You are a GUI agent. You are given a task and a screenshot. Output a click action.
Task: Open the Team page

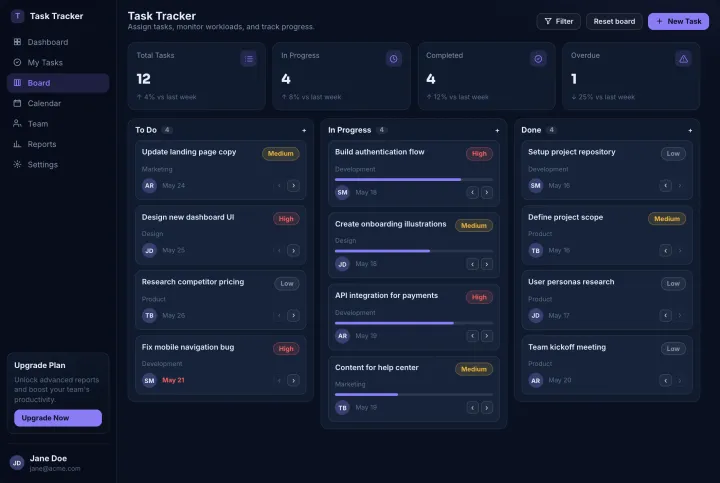pyautogui.click(x=58, y=124)
